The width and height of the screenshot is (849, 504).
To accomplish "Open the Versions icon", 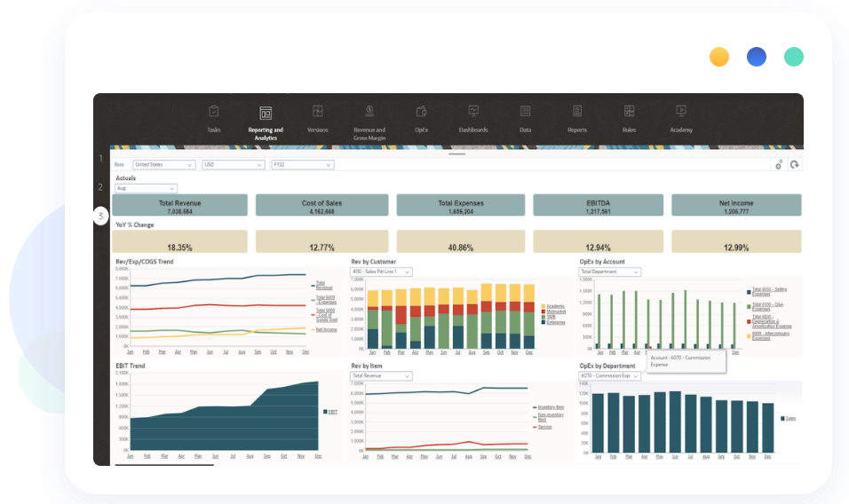I will pyautogui.click(x=317, y=112).
